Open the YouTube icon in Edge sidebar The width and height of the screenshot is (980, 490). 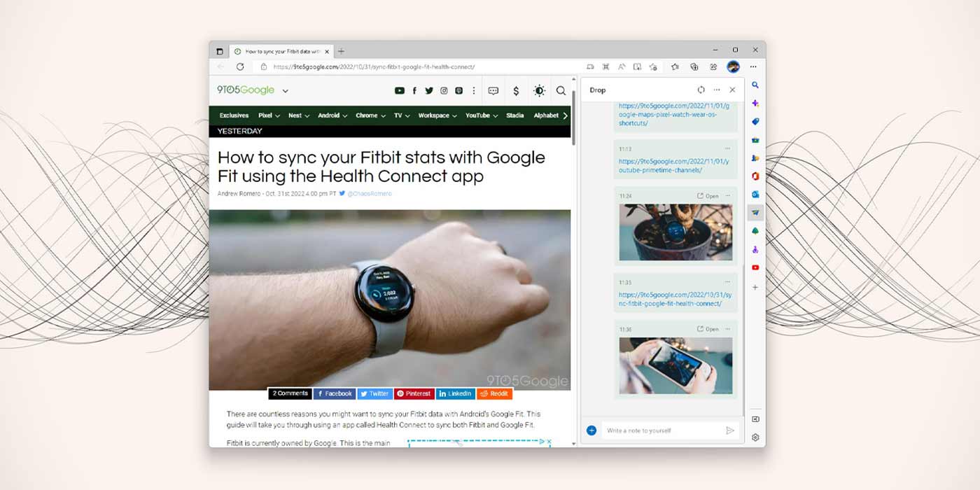(x=755, y=267)
